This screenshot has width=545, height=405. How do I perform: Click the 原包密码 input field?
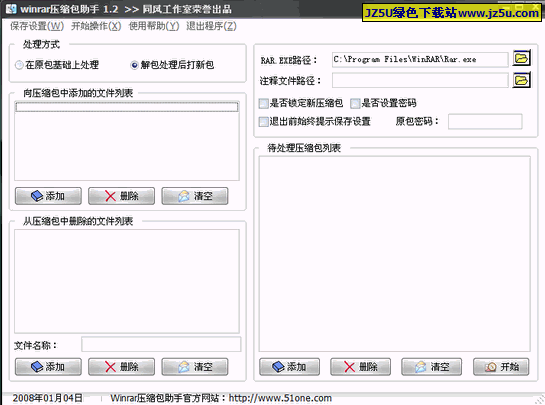485,122
